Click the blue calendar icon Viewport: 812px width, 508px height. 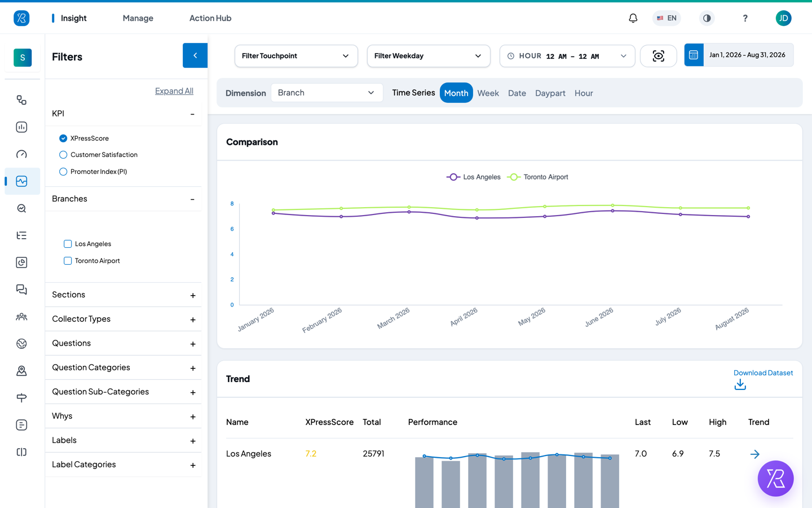(694, 55)
